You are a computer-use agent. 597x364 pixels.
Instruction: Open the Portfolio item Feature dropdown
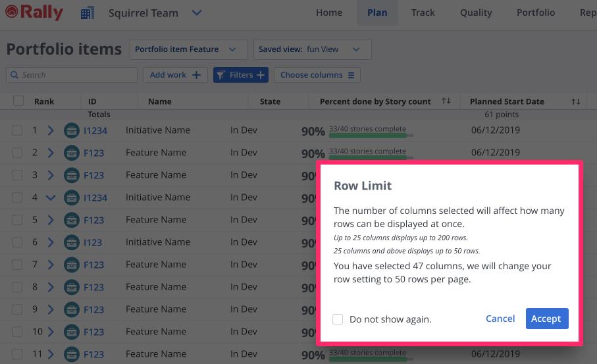click(x=188, y=49)
